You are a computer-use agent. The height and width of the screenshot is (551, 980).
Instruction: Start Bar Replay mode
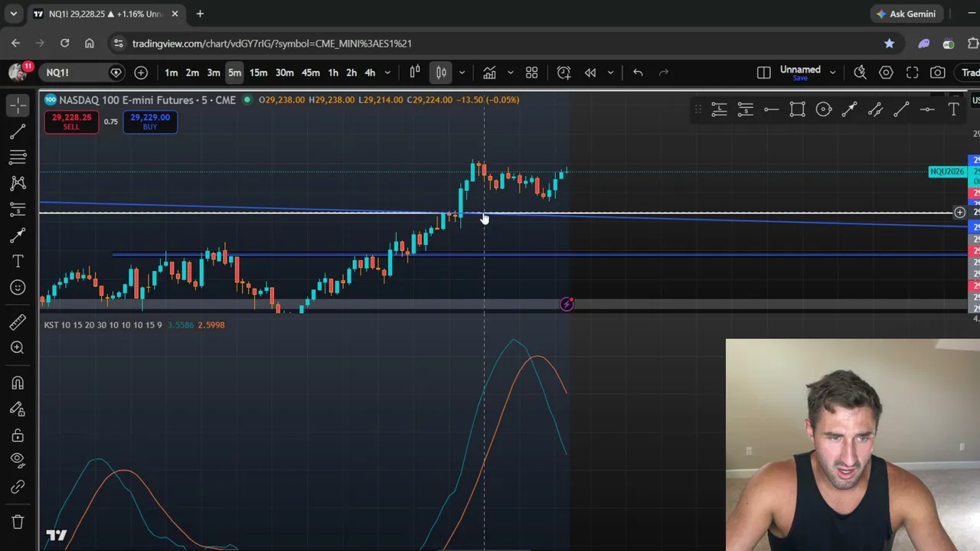[x=590, y=73]
